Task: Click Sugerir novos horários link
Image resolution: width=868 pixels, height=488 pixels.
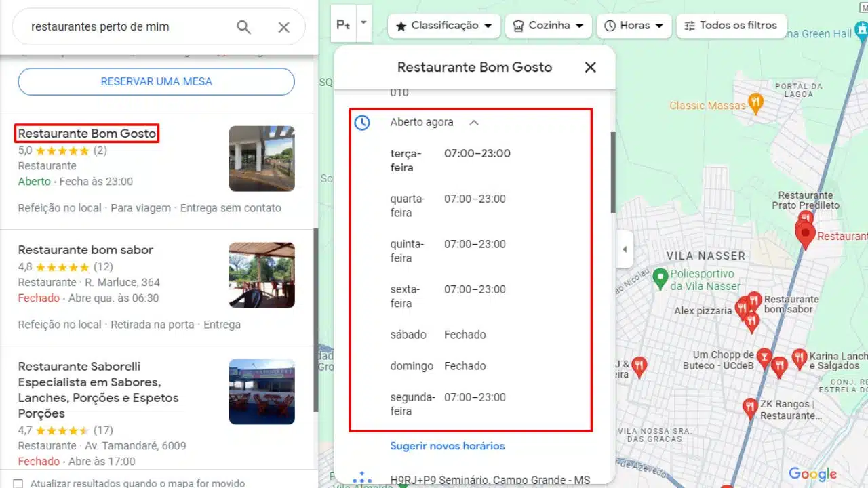Action: [448, 446]
